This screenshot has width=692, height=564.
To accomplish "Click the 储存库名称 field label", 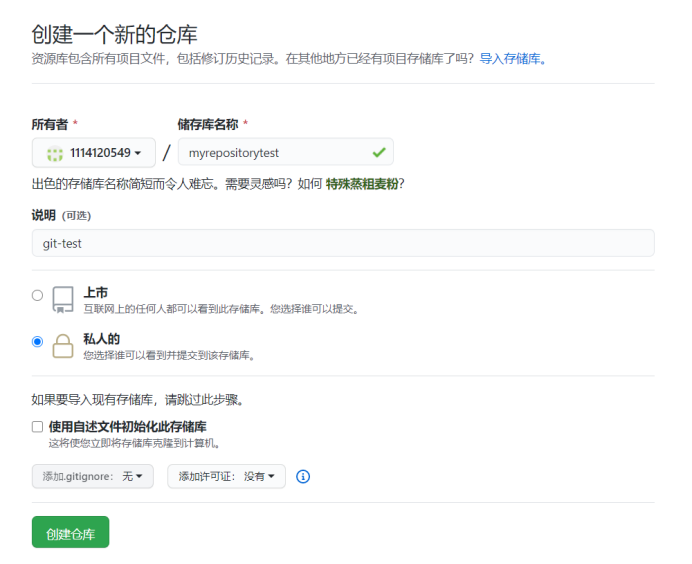I will pyautogui.click(x=208, y=124).
